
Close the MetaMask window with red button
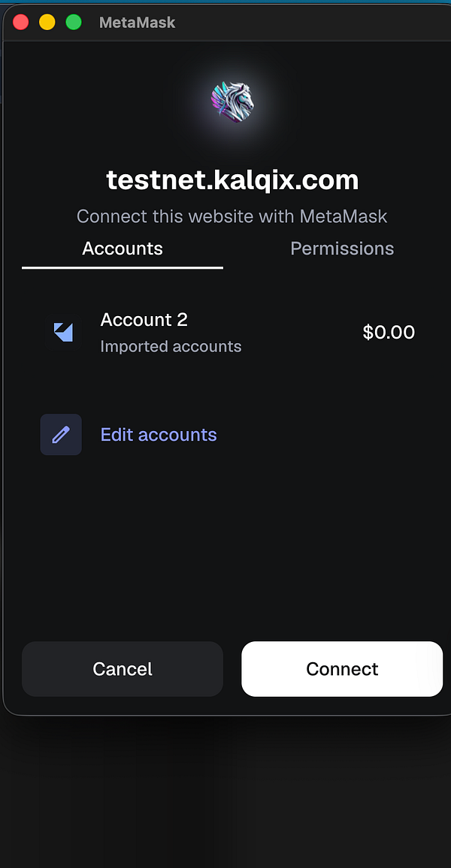pyautogui.click(x=21, y=23)
